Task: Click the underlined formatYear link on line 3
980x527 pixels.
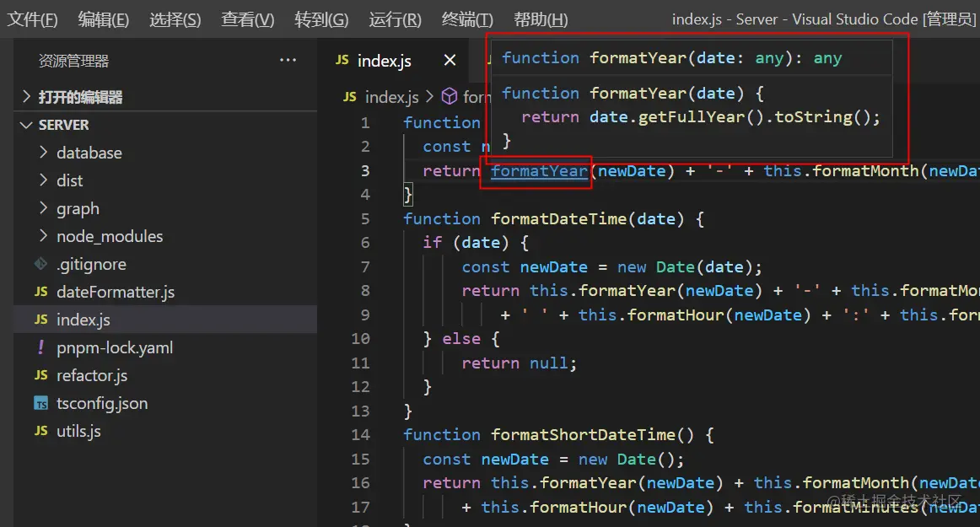Action: 539,171
